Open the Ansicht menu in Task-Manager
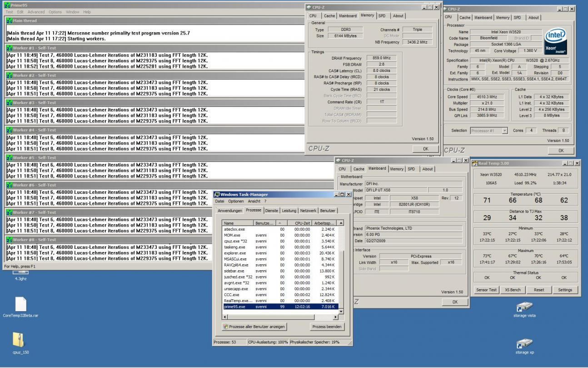 254,201
